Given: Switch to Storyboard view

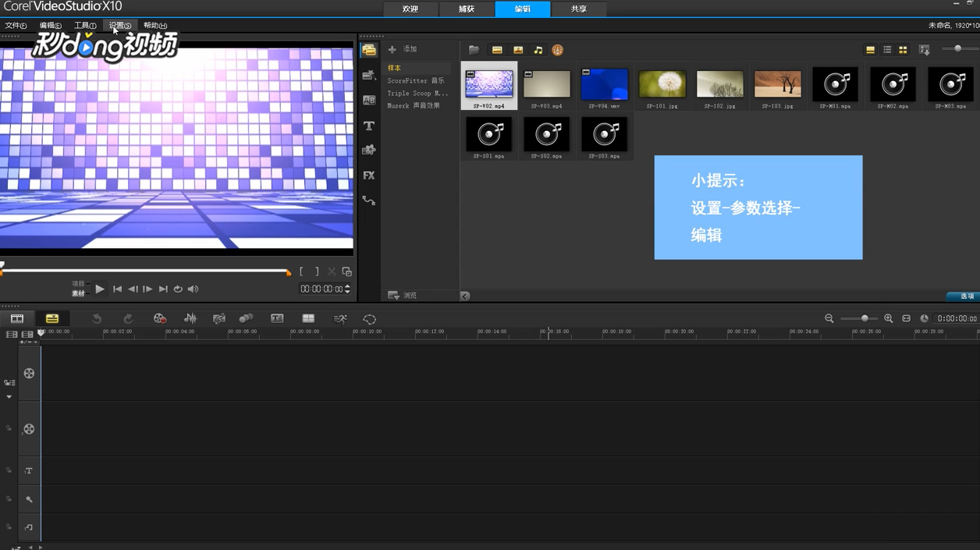Looking at the screenshot, I should tap(17, 318).
